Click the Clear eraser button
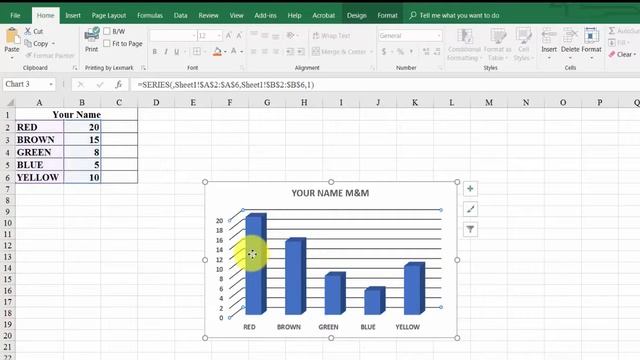This screenshot has width=640, height=360. coord(622,54)
